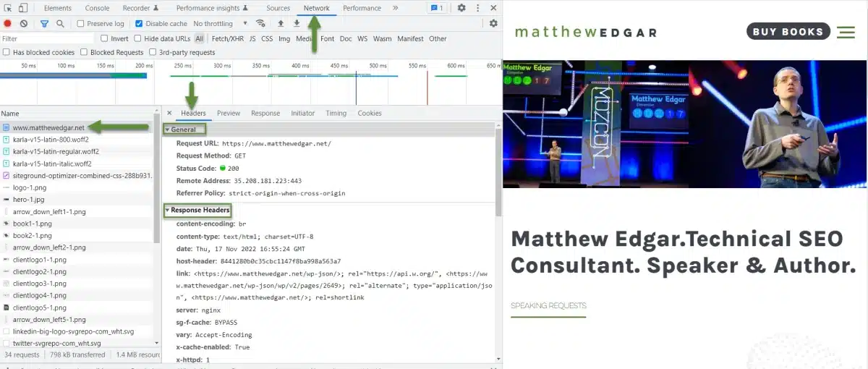The width and height of the screenshot is (868, 369).
Task: Open the Response tab of request
Action: click(265, 113)
